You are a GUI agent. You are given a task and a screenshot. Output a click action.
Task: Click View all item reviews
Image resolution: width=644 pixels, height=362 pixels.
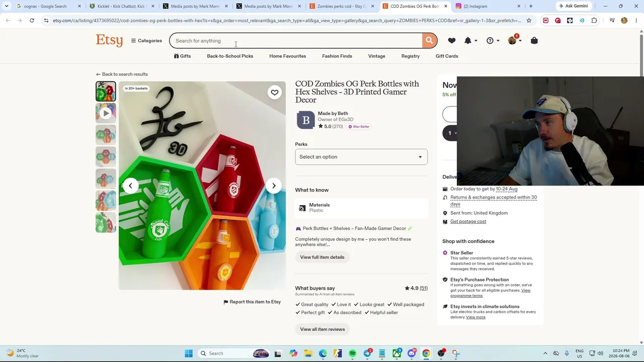pyautogui.click(x=323, y=329)
